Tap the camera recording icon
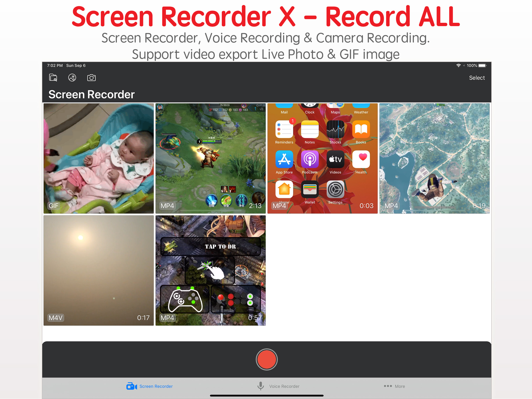Image resolution: width=532 pixels, height=399 pixels. click(91, 78)
